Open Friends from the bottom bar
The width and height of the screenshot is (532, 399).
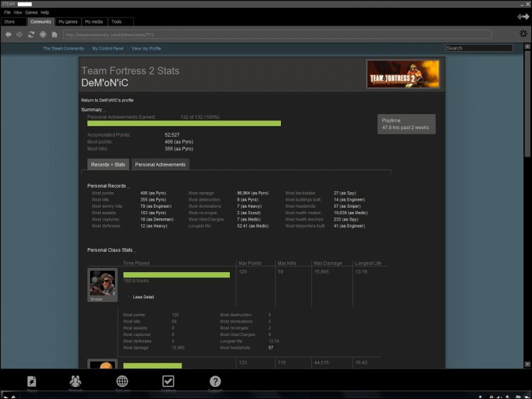point(75,381)
